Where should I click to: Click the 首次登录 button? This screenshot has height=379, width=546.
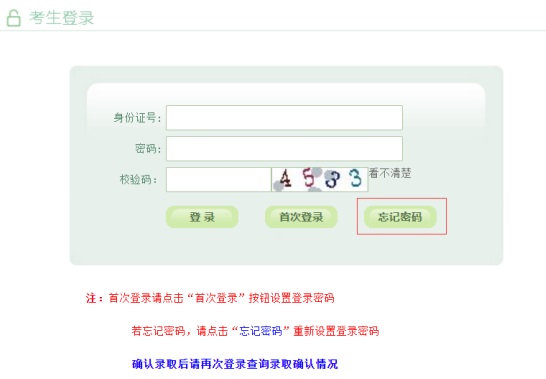[301, 217]
